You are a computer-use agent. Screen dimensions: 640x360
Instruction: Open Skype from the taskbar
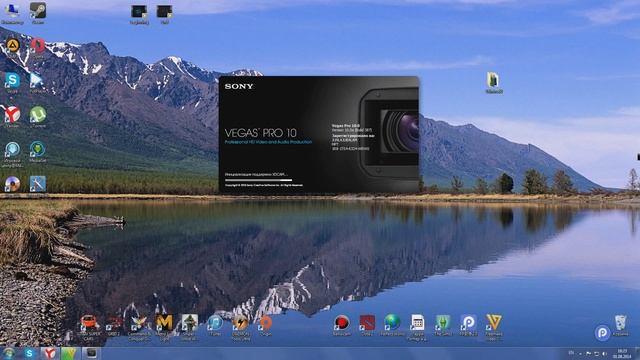[29, 353]
